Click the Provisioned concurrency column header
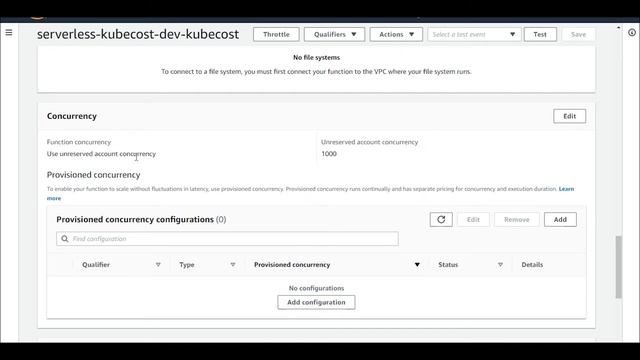The height and width of the screenshot is (360, 640). [292, 264]
